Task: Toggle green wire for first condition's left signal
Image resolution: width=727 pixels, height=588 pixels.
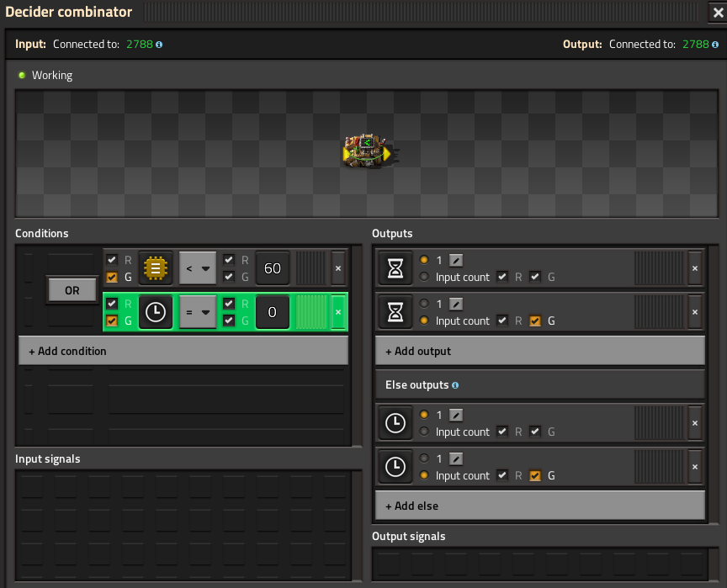Action: (112, 277)
